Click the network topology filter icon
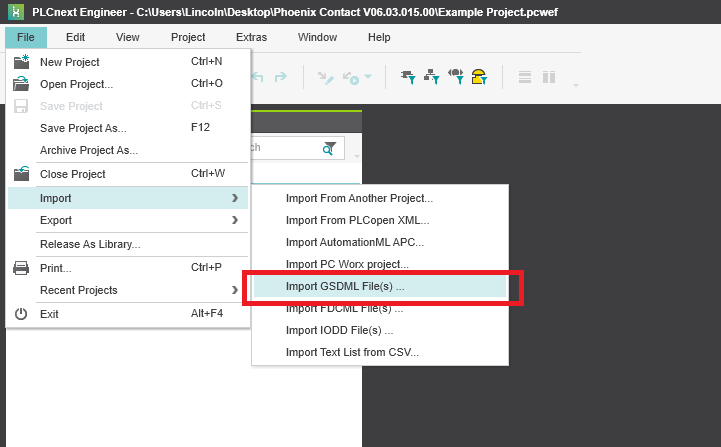 (432, 77)
